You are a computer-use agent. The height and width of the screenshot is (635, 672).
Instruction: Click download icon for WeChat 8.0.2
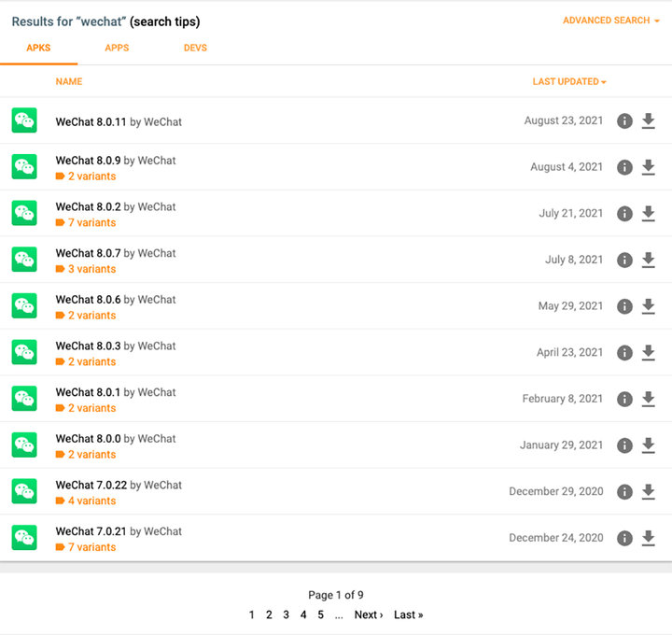pos(649,214)
